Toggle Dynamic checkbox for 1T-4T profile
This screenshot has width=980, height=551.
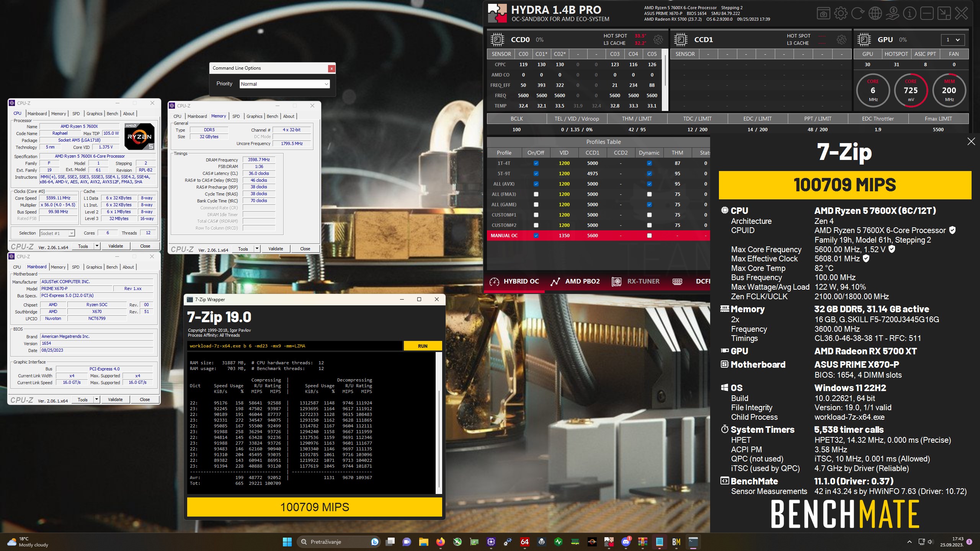tap(649, 163)
